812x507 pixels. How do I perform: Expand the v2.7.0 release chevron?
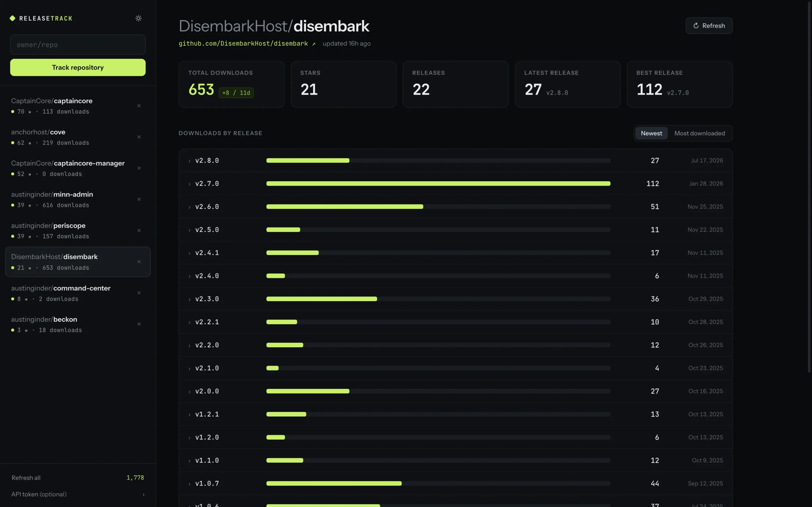coord(189,184)
